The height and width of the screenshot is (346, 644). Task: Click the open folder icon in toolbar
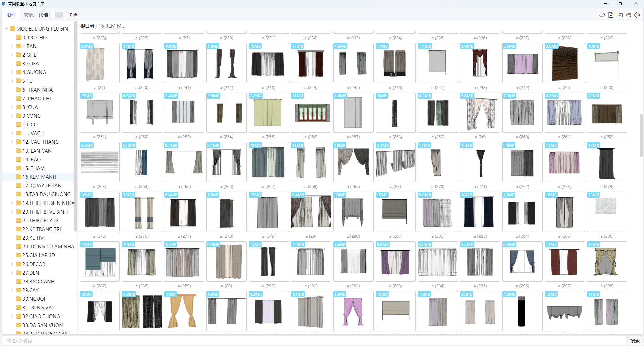(x=628, y=15)
